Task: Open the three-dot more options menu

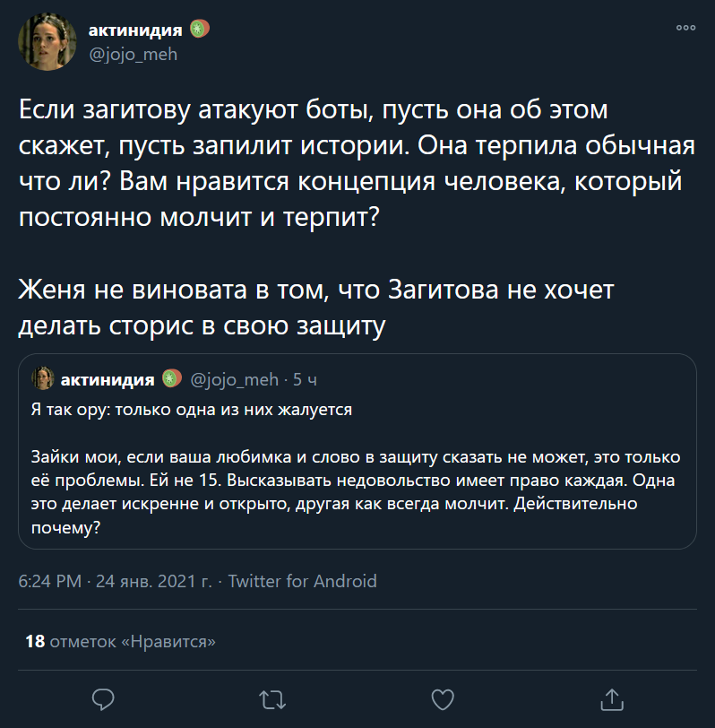Action: point(685,28)
